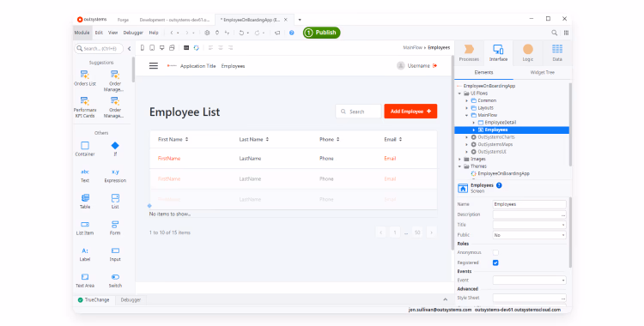
Task: Select the Input widget icon
Action: click(115, 251)
